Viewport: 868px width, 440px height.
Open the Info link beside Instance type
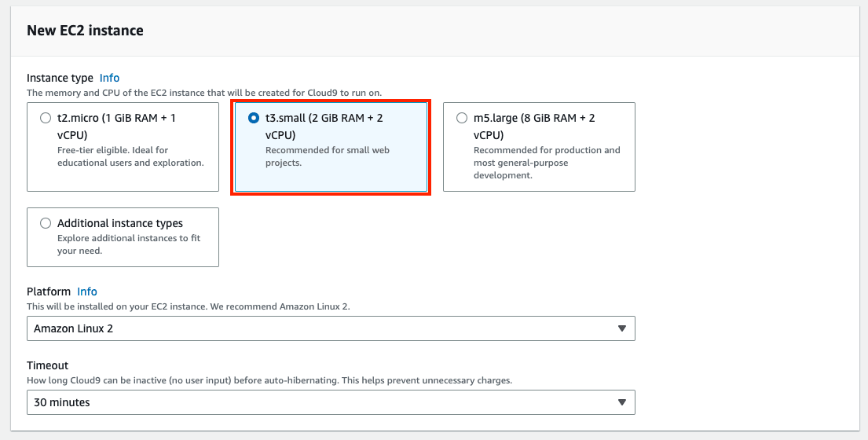pos(109,78)
